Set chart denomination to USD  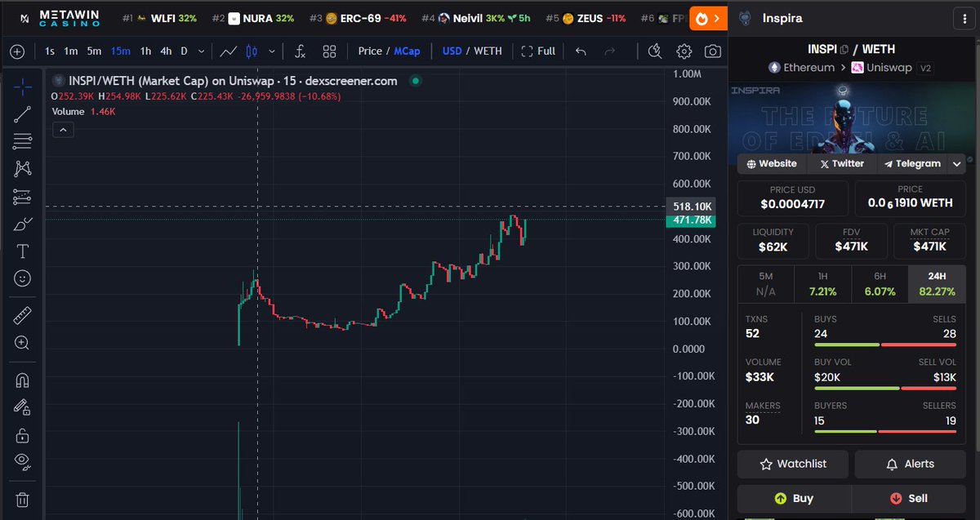click(x=452, y=51)
